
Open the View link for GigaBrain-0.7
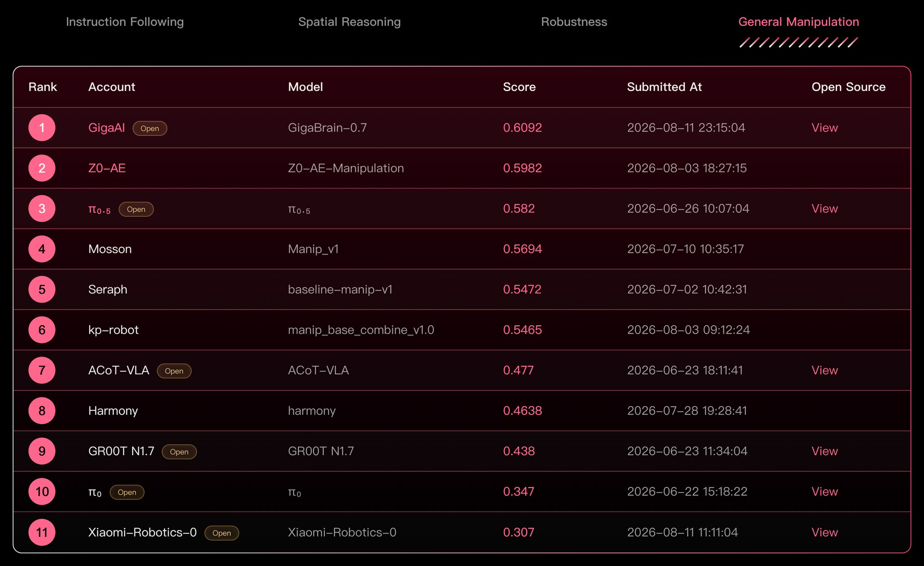tap(825, 128)
